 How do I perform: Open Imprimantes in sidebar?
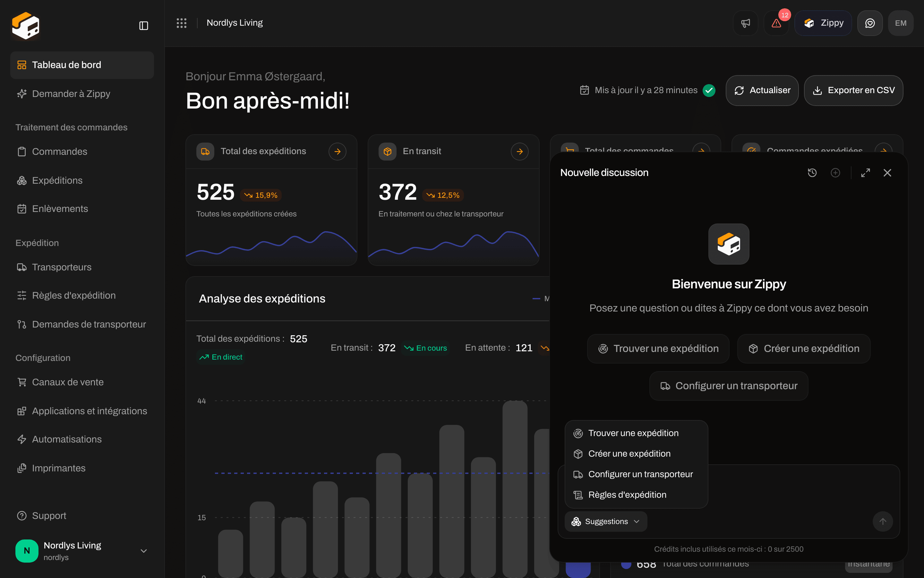tap(82, 468)
